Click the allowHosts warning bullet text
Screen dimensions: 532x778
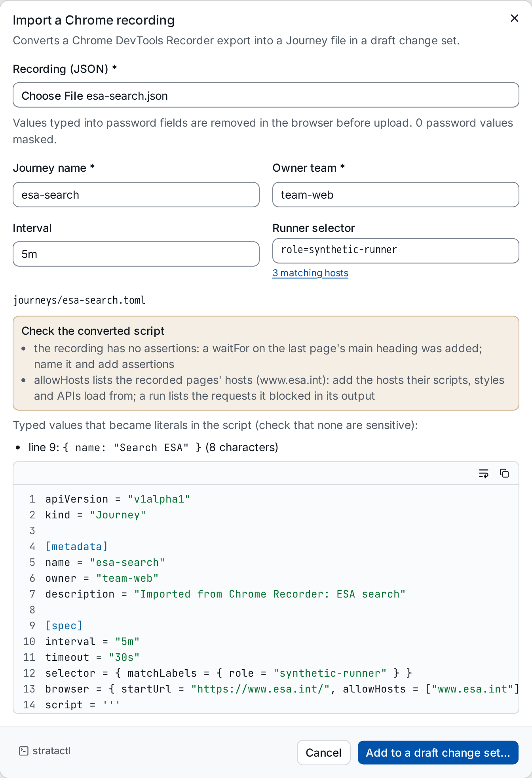click(x=269, y=388)
